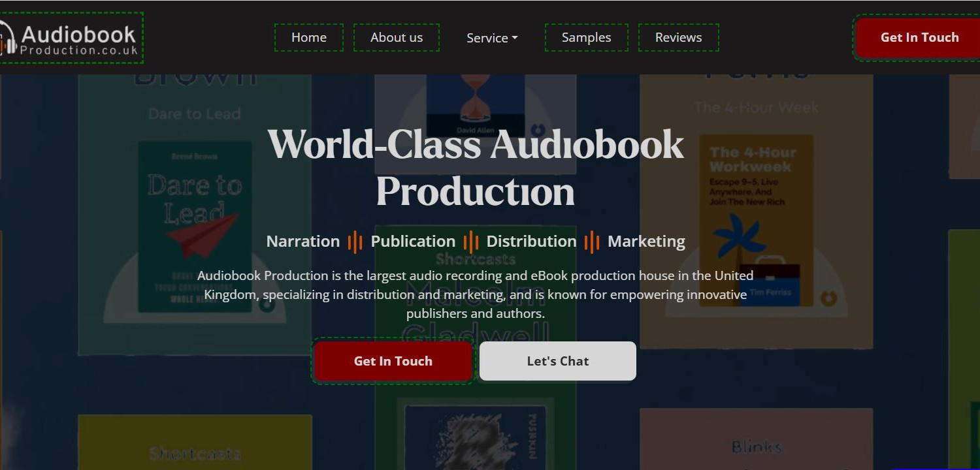This screenshot has height=470, width=980.
Task: Select the Dare to Lead book cover
Action: click(195, 227)
